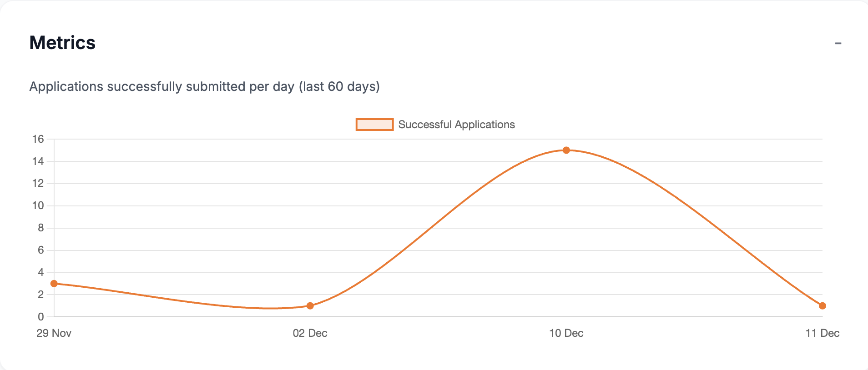Screen dimensions: 868x370
Task: Click the Successful Applications legend label
Action: tap(456, 125)
